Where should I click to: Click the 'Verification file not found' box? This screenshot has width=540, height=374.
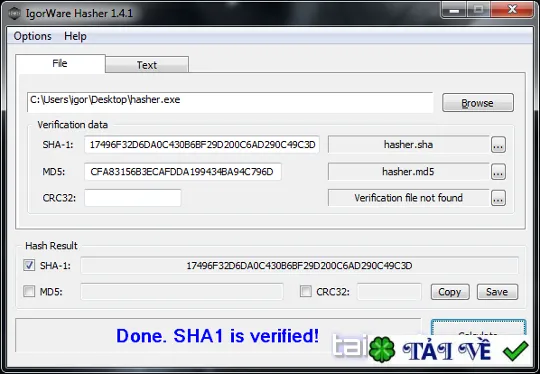pyautogui.click(x=408, y=198)
